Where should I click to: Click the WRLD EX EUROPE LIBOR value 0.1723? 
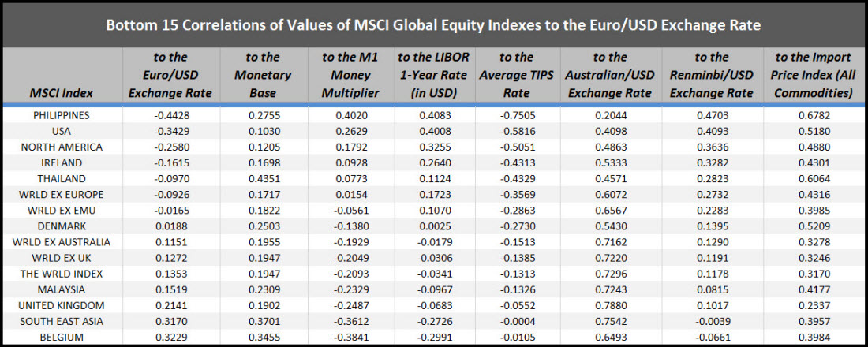[x=436, y=194]
